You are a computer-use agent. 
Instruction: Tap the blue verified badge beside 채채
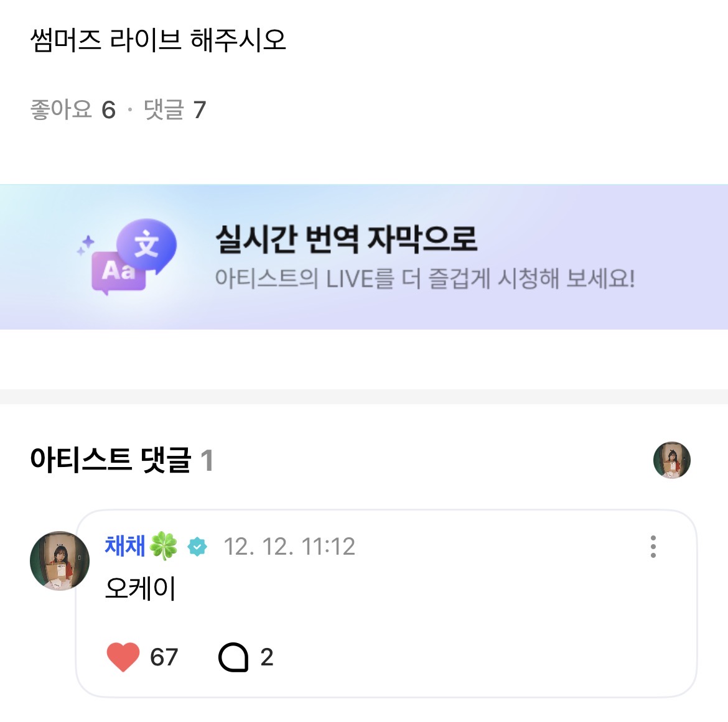(197, 547)
